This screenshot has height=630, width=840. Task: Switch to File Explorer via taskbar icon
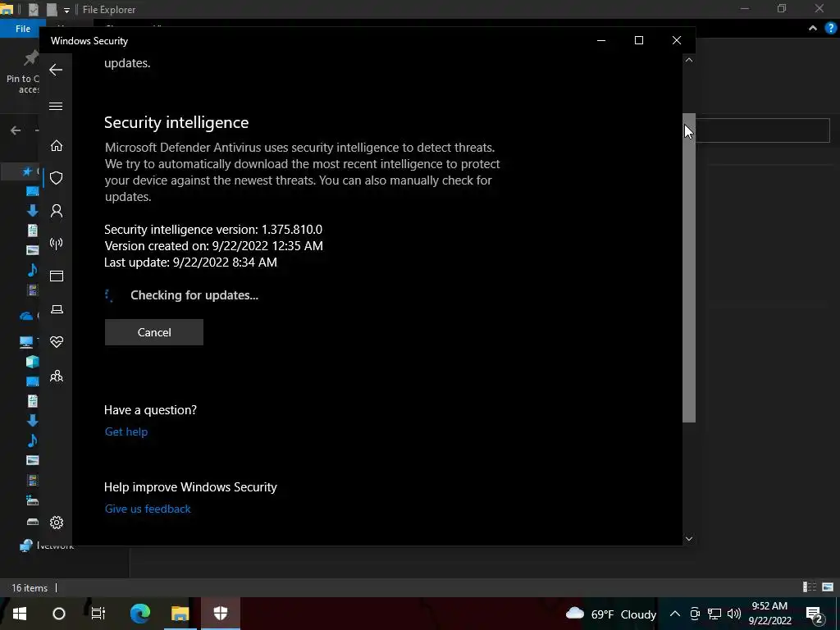[x=180, y=614]
